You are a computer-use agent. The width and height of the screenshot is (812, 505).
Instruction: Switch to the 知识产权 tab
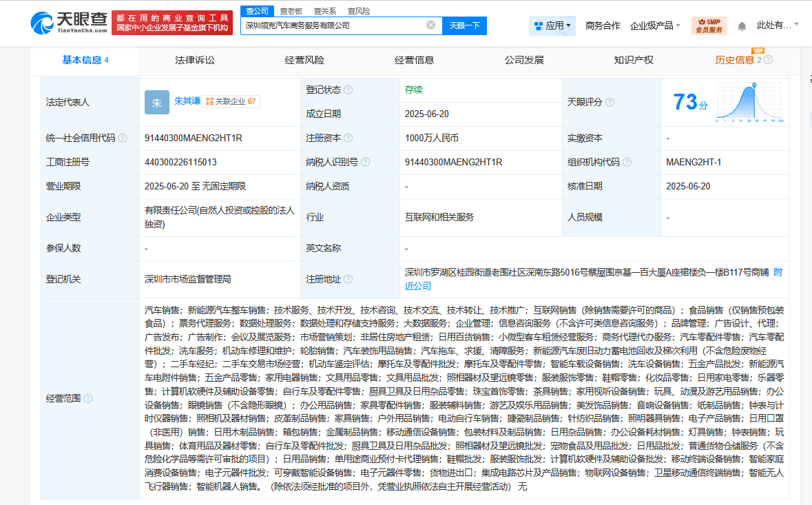coord(634,60)
